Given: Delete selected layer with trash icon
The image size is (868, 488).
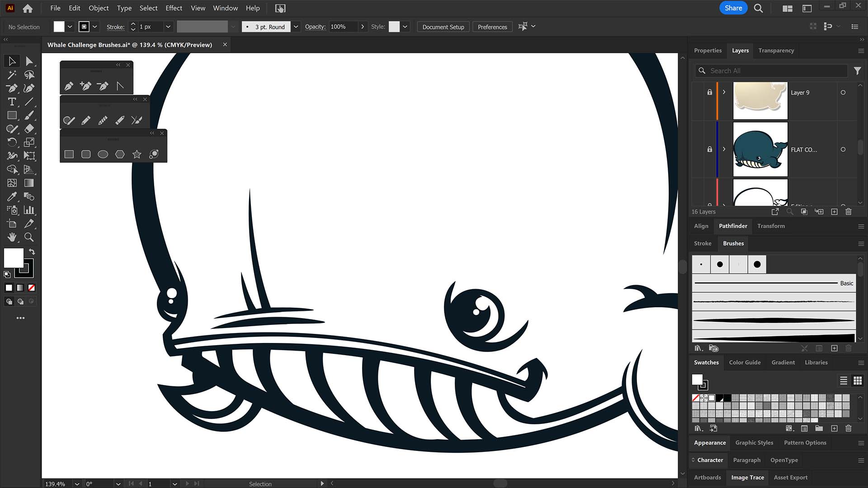Looking at the screenshot, I should (x=849, y=211).
